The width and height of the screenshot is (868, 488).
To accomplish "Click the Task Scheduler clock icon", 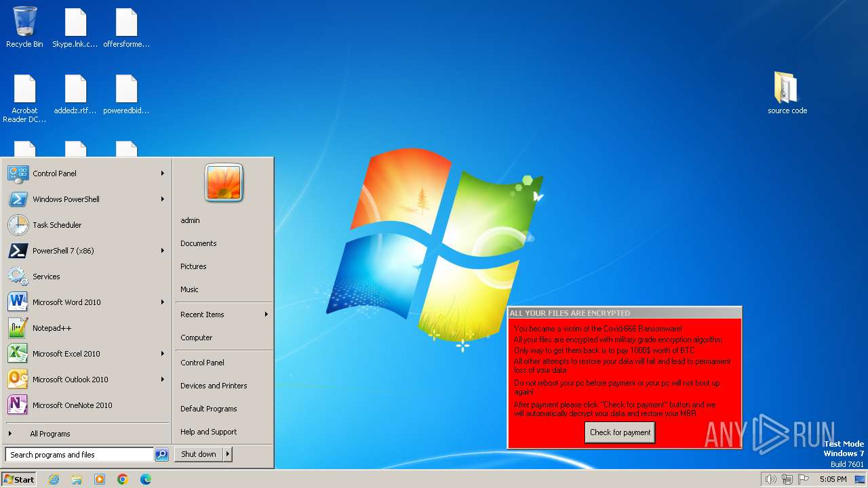I will 18,225.
